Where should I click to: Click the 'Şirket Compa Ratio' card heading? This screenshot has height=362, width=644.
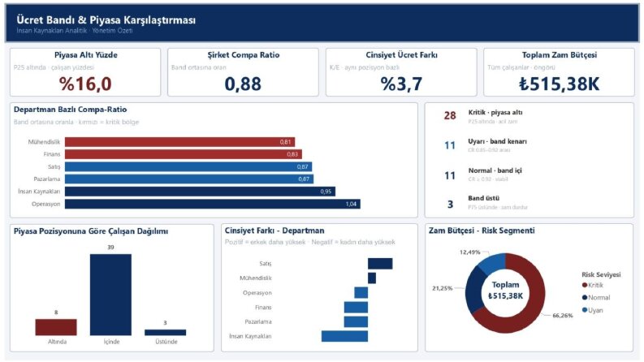(244, 55)
